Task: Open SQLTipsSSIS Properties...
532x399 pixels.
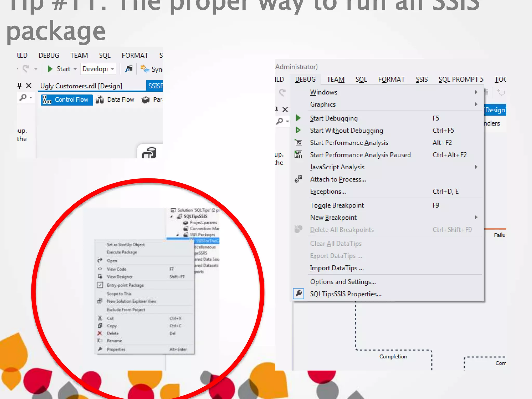Action: (387, 294)
